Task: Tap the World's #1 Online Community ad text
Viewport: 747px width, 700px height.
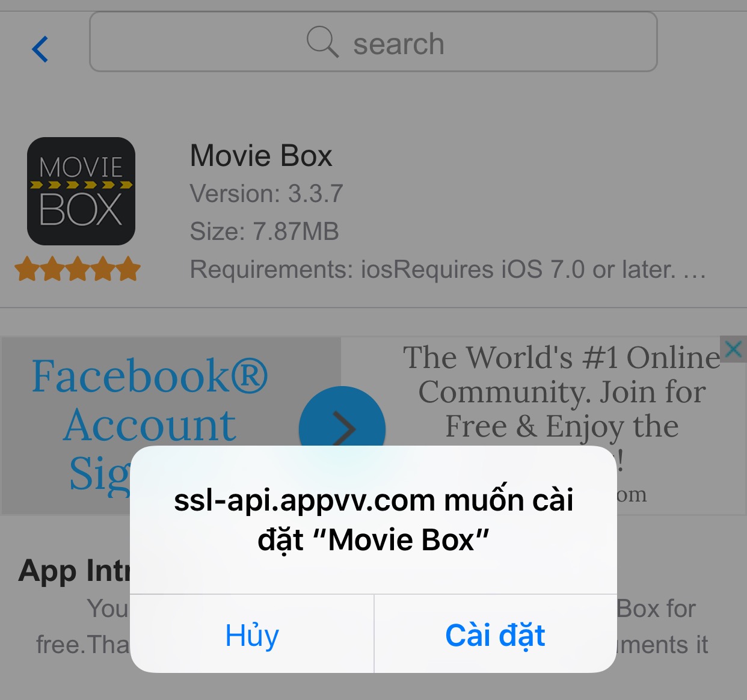Action: click(562, 391)
